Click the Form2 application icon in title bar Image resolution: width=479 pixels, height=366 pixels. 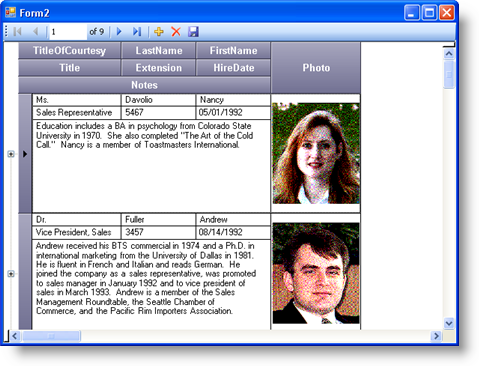[x=10, y=13]
